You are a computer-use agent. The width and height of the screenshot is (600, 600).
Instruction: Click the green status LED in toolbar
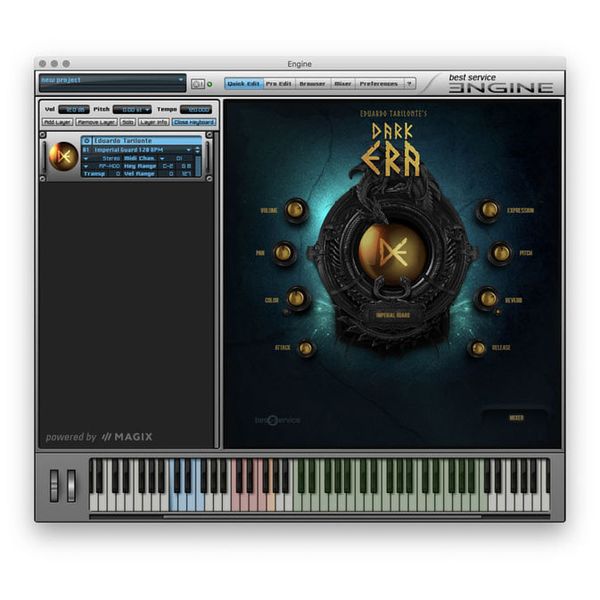[210, 84]
